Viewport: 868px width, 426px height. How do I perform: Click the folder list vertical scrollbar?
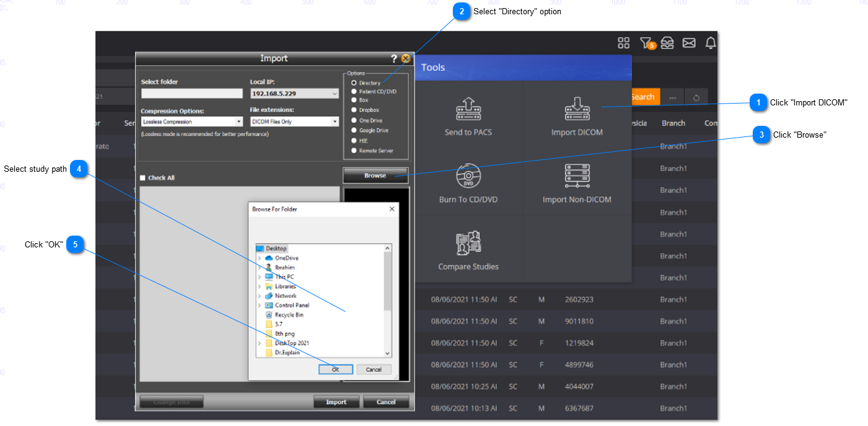coord(388,285)
